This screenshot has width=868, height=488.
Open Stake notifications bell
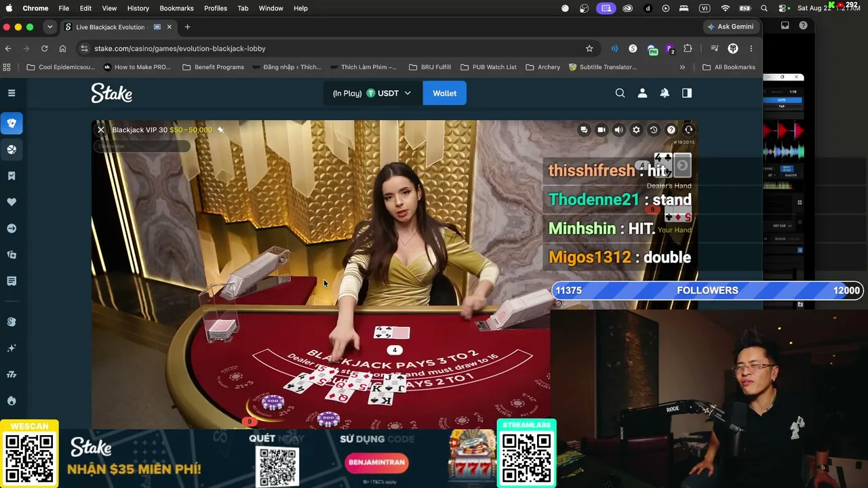tap(665, 93)
